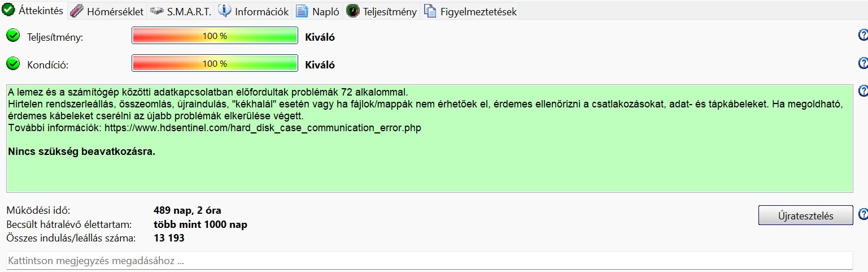Click the green status check beside Kondíció label

click(x=12, y=64)
